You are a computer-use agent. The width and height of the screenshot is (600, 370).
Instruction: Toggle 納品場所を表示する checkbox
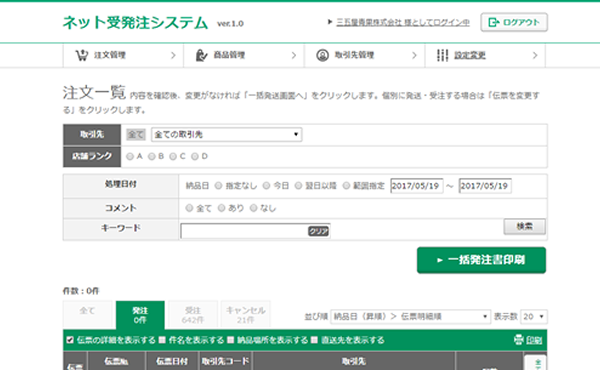pyautogui.click(x=231, y=340)
